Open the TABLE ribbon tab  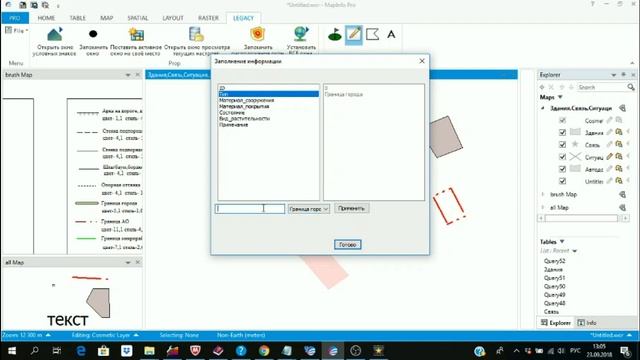tap(78, 18)
